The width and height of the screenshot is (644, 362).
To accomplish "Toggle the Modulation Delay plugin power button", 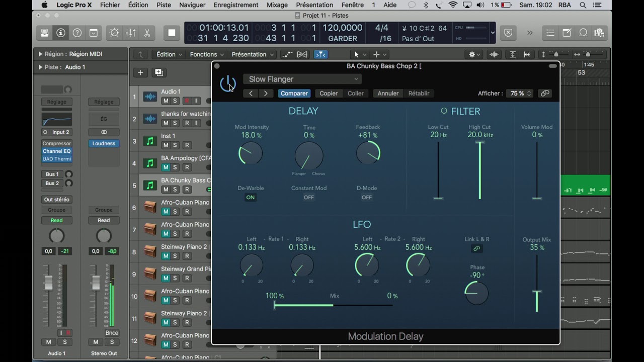I will pos(228,83).
